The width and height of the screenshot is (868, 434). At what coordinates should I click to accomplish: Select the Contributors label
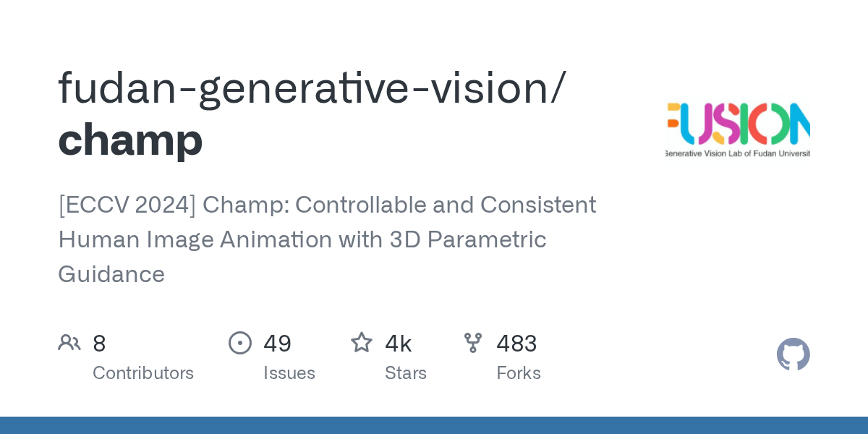coord(143,373)
